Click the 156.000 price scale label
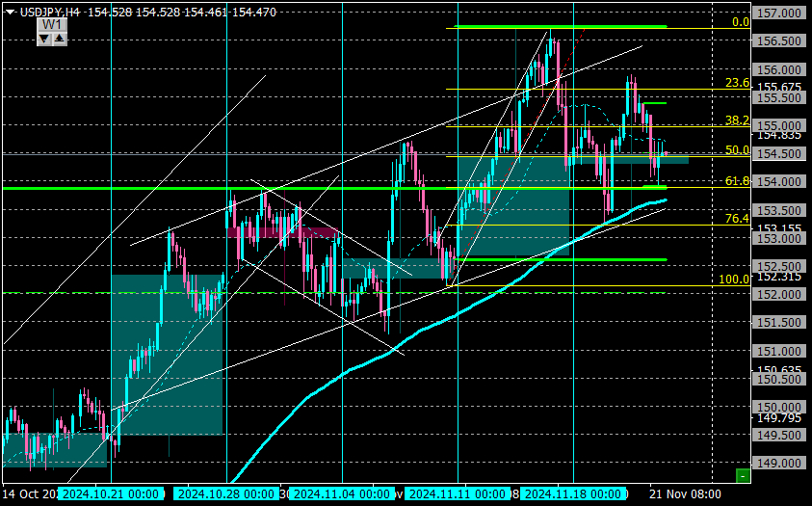812x506 pixels. point(779,69)
